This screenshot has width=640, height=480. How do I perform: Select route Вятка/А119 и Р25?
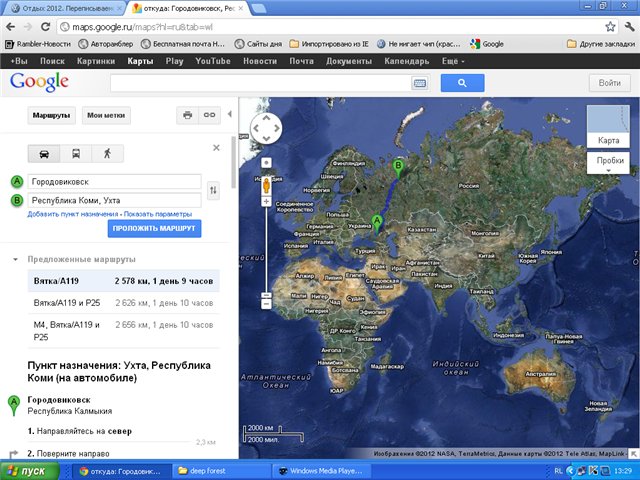[x=123, y=303]
